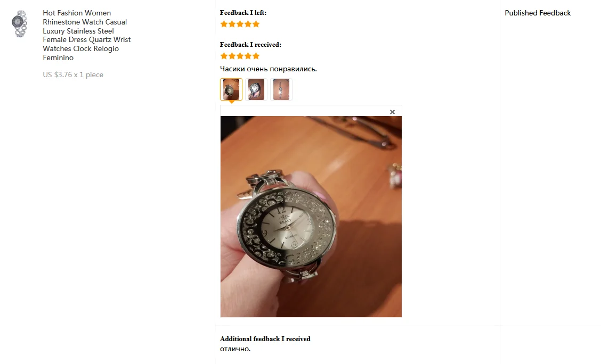Click third star under Feedback I left
Screen dimensions: 601x364
tap(240, 24)
